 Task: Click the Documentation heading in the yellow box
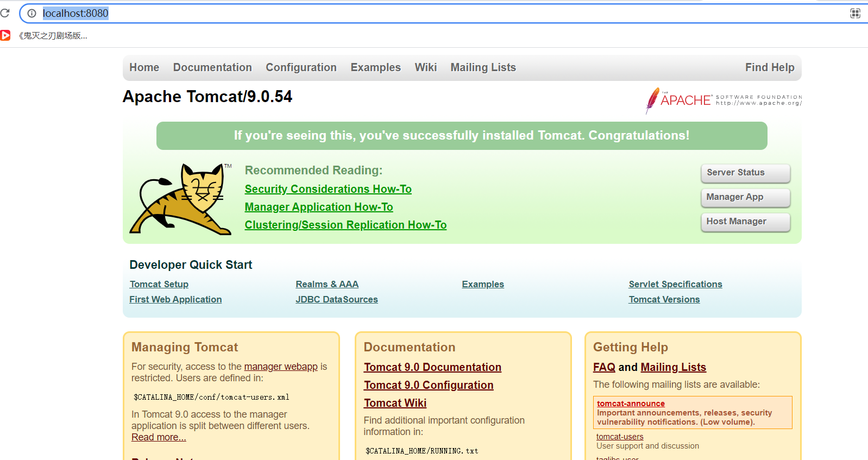click(x=410, y=347)
